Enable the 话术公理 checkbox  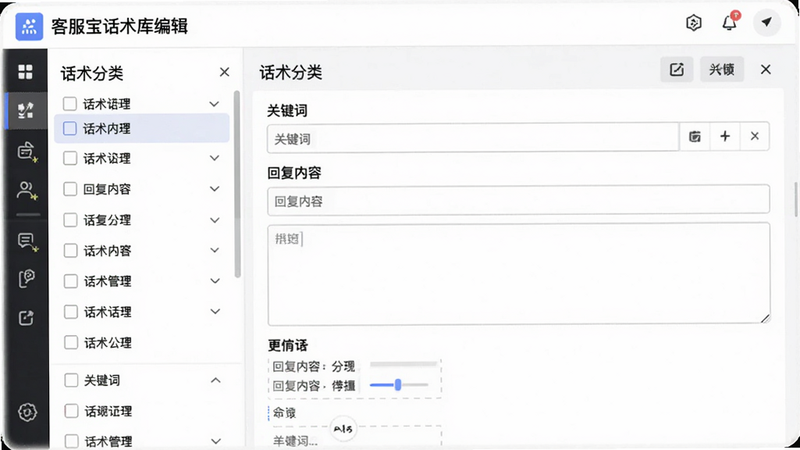70,342
